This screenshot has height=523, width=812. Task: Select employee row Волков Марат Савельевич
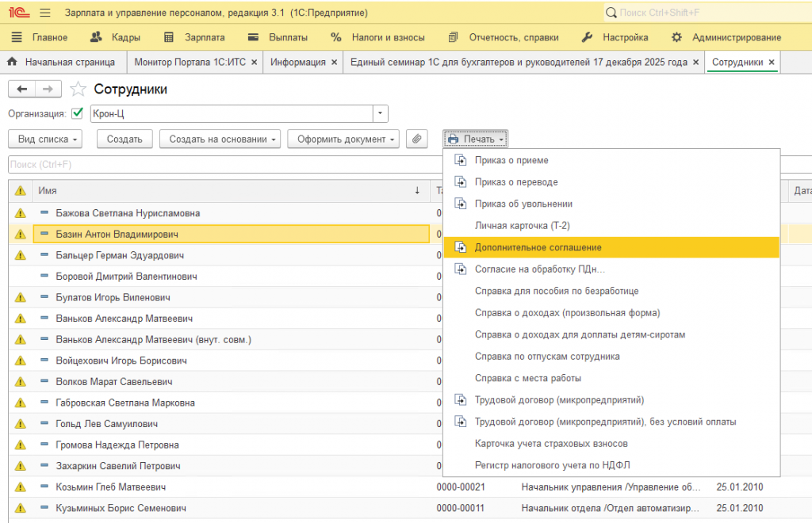114,382
